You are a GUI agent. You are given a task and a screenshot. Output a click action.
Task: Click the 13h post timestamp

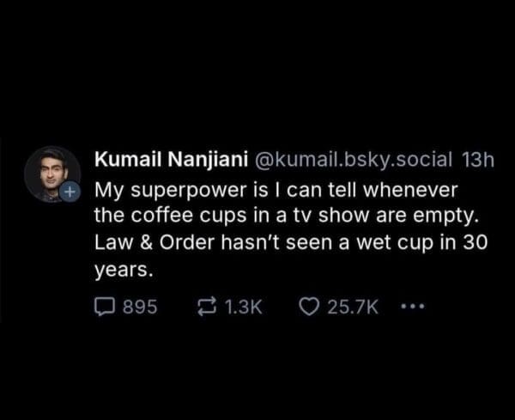point(479,161)
